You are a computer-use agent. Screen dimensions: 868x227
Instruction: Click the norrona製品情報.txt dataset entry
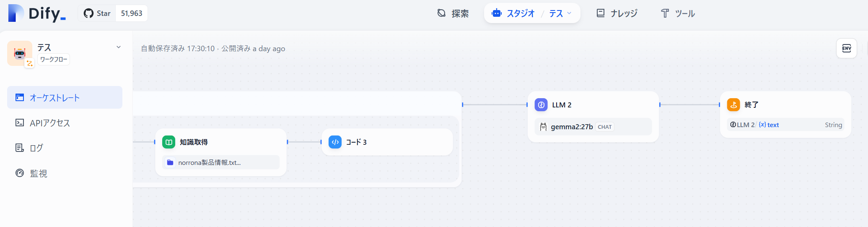click(x=221, y=162)
